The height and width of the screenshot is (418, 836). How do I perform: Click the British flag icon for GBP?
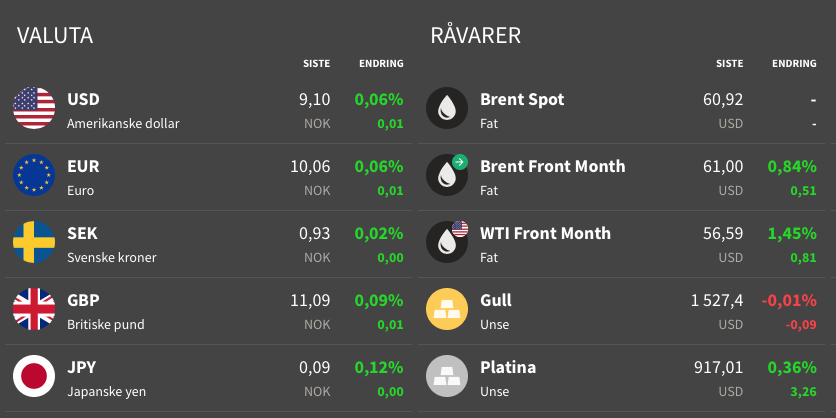[x=34, y=309]
